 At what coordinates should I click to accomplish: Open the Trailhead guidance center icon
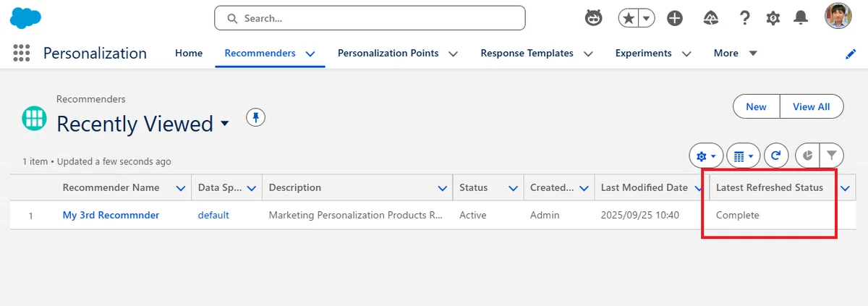click(711, 18)
